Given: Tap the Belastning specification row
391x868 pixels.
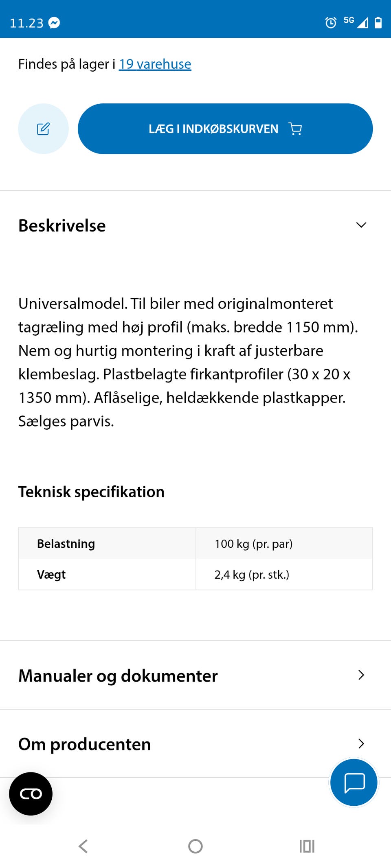Looking at the screenshot, I should point(195,544).
